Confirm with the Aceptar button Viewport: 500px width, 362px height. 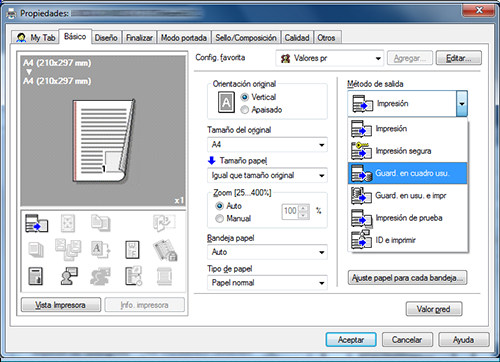click(x=351, y=340)
